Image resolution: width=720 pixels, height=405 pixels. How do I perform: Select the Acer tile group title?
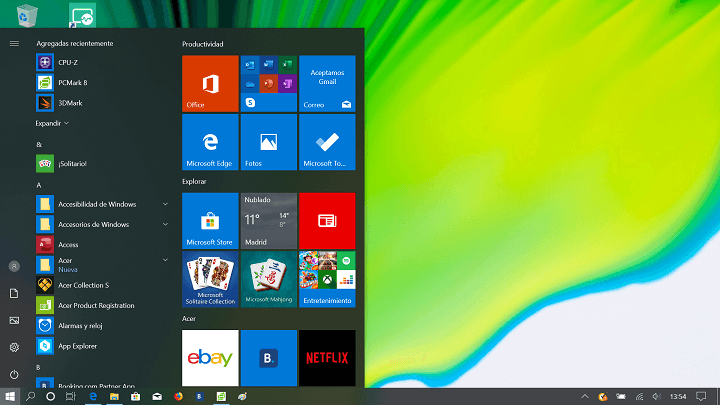(x=189, y=318)
